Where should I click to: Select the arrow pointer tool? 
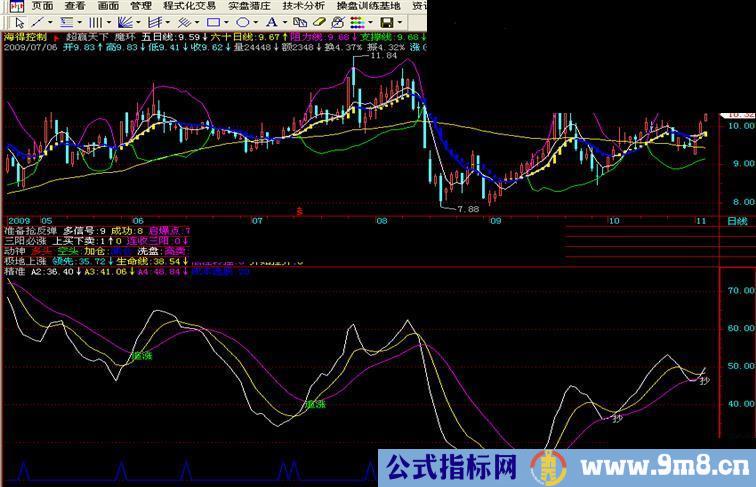coord(19,21)
